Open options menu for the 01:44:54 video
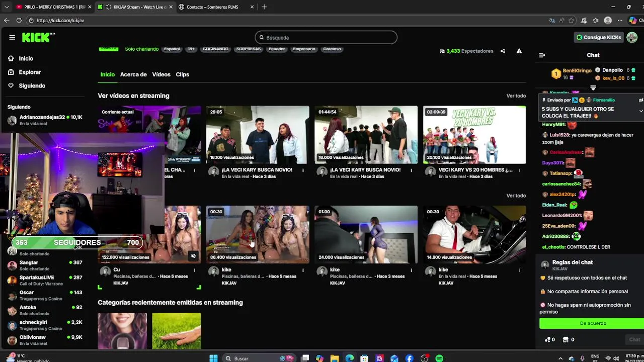This screenshot has height=362, width=644. point(411,170)
